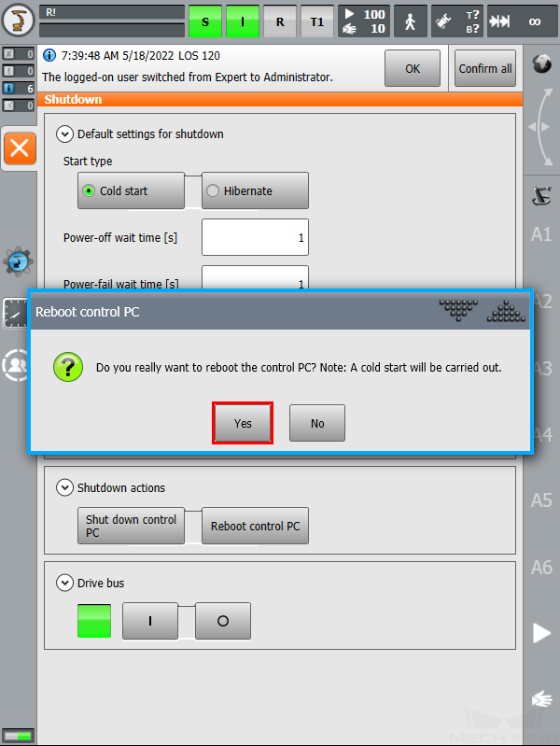The height and width of the screenshot is (746, 560).
Task: Open the gear robot settings icon
Action: tap(18, 261)
